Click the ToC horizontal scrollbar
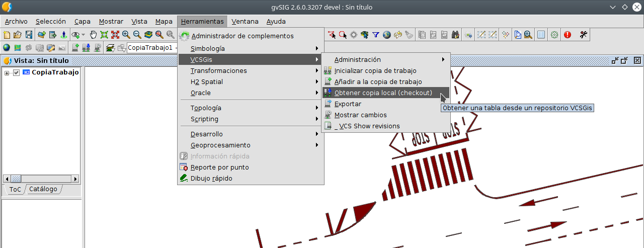The height and width of the screenshot is (248, 644). (x=41, y=179)
